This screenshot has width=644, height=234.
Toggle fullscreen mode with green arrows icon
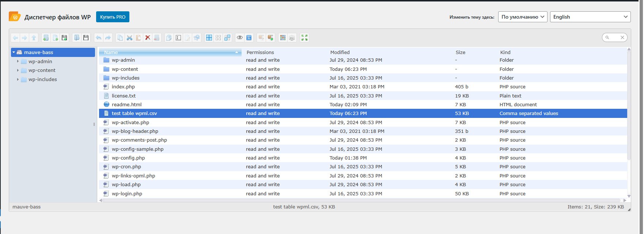[304, 38]
